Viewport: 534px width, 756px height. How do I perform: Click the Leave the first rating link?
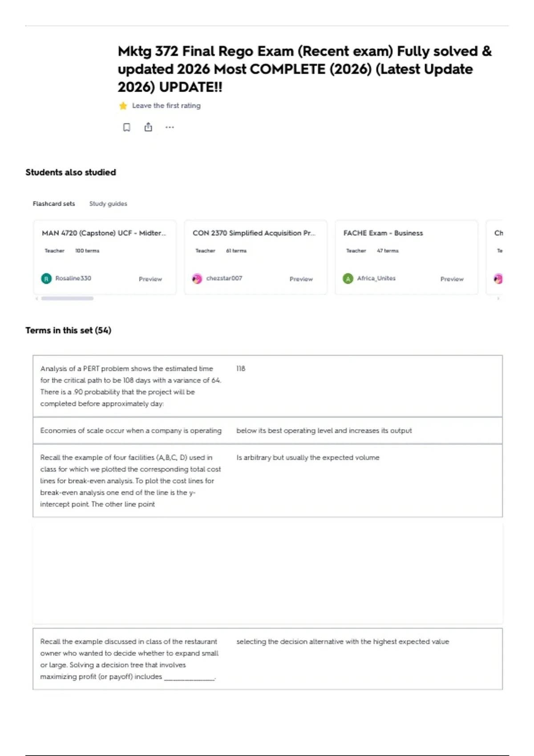[x=166, y=106]
